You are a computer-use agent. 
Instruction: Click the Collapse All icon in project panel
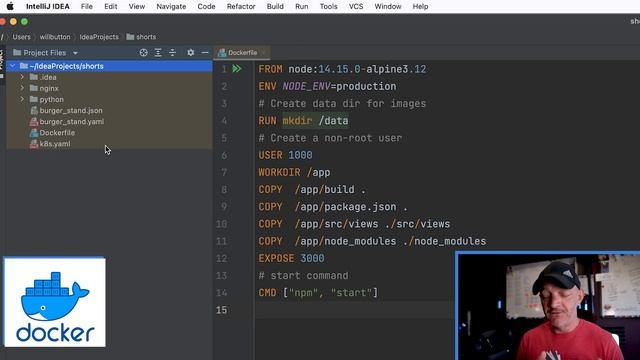tap(173, 53)
